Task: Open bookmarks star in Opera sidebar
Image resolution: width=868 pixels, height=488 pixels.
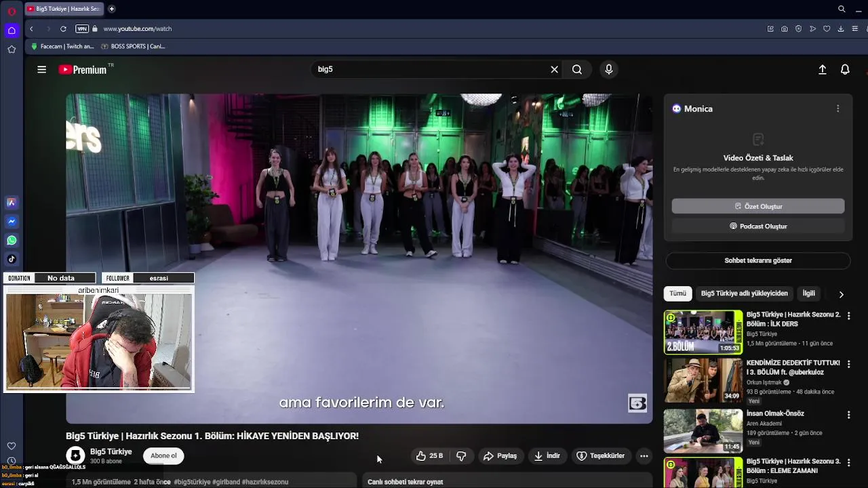Action: click(12, 49)
